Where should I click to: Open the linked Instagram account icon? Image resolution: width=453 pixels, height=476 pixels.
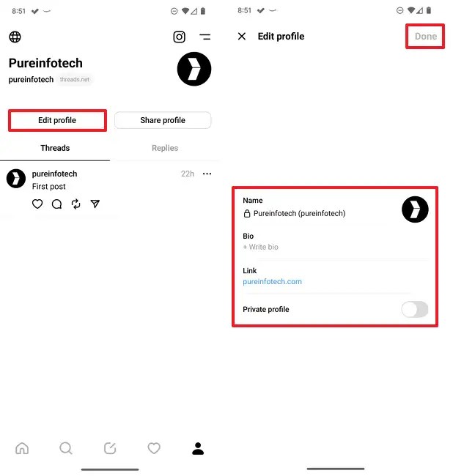tap(179, 37)
